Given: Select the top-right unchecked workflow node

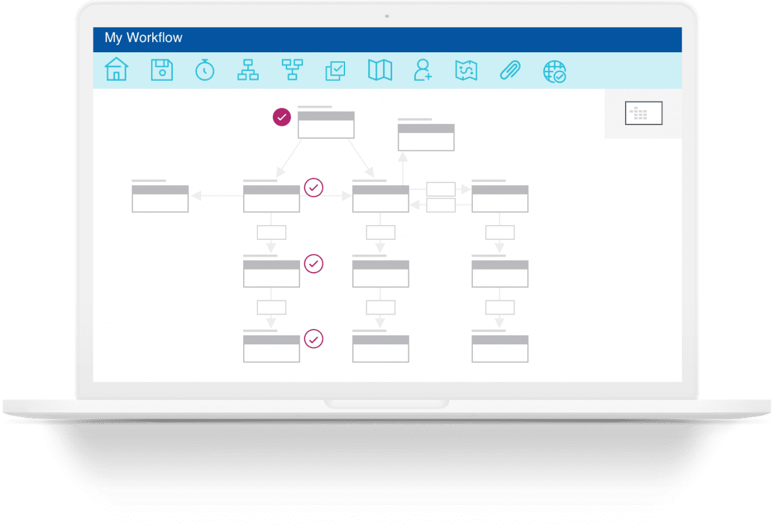Looking at the screenshot, I should pos(426,137).
